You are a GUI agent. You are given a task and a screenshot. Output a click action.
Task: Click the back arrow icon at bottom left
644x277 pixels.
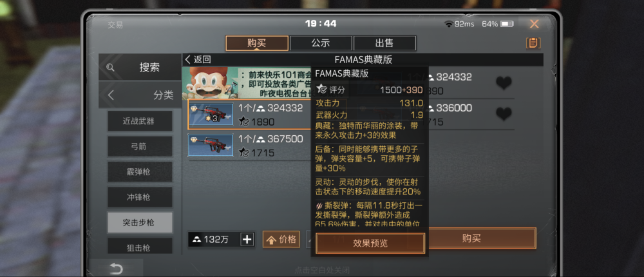pos(116,269)
